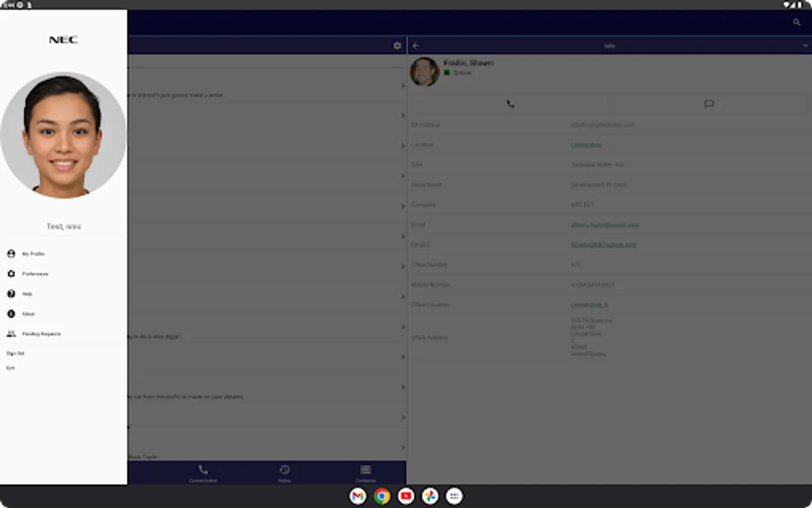Open search using the magnifier icon
Image resolution: width=812 pixels, height=508 pixels.
[796, 22]
